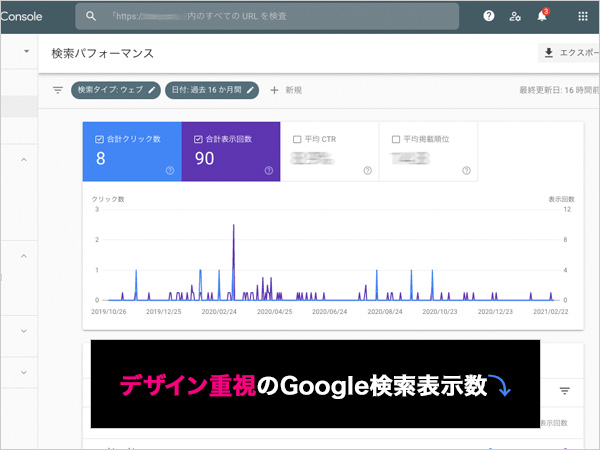Open the property selector dropdown arrow

[26, 51]
